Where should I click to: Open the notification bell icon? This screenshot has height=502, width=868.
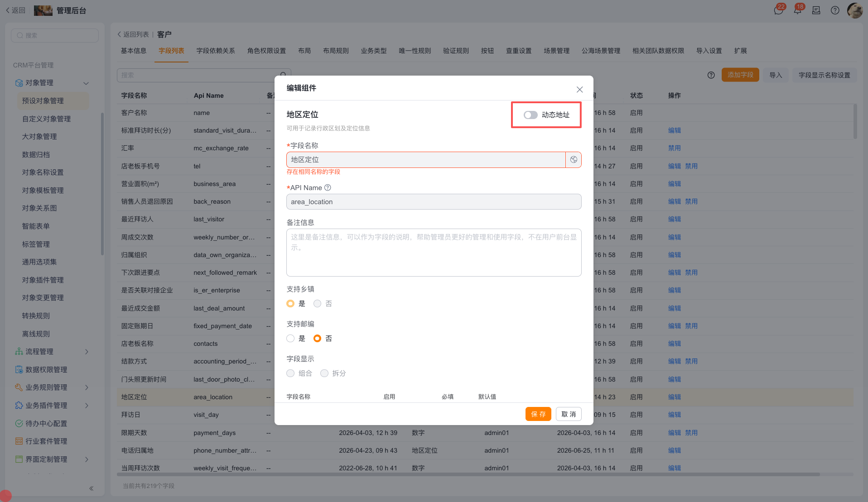[x=798, y=10]
